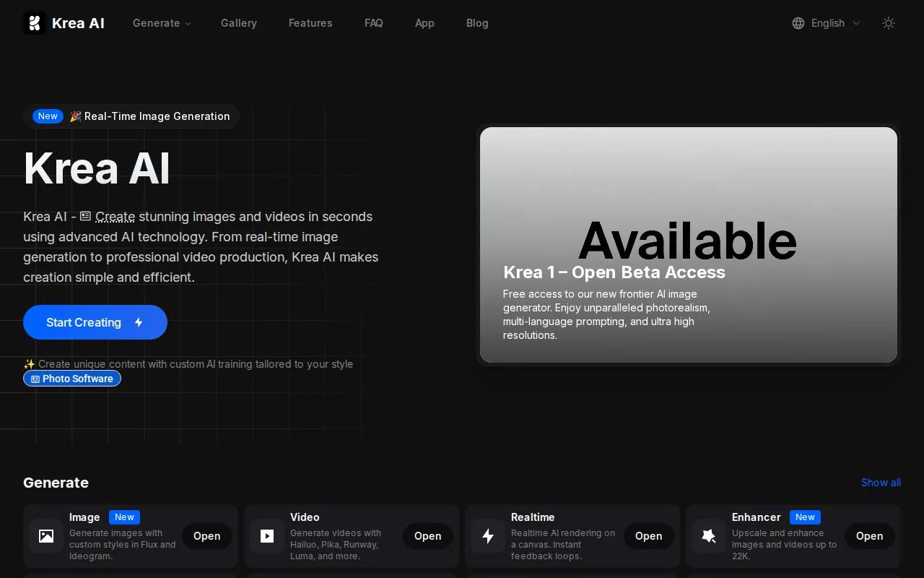Click the Image tool picture icon
Viewport: 924px width, 578px height.
click(46, 536)
